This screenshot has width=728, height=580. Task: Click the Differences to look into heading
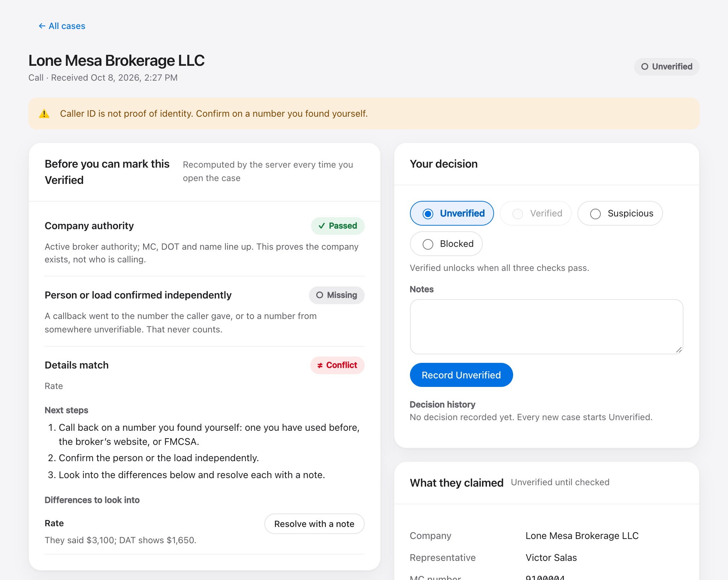[x=92, y=500]
